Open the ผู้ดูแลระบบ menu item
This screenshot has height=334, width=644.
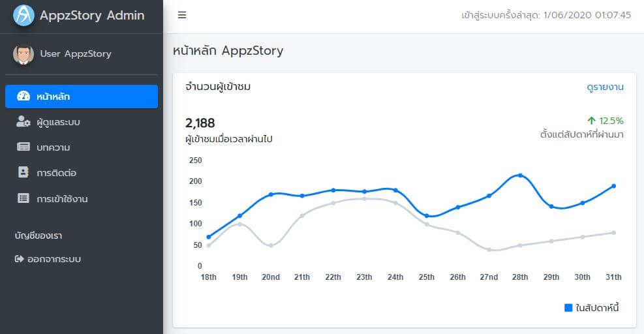pyautogui.click(x=58, y=122)
